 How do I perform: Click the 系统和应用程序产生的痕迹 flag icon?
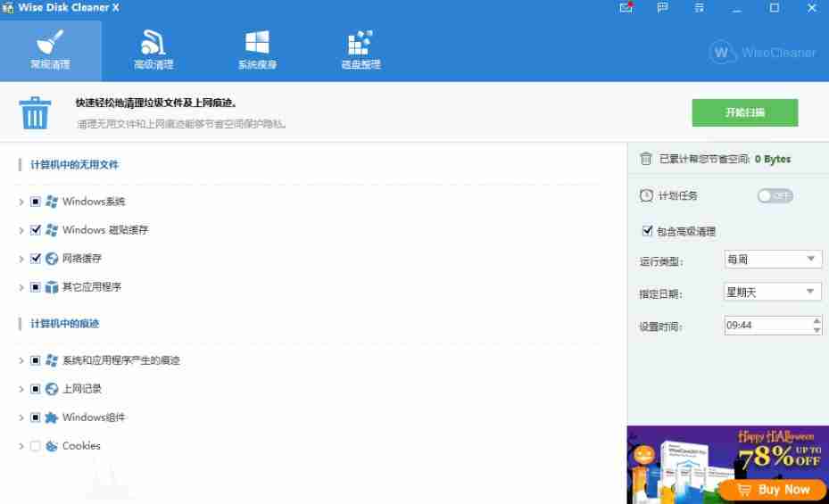51,360
